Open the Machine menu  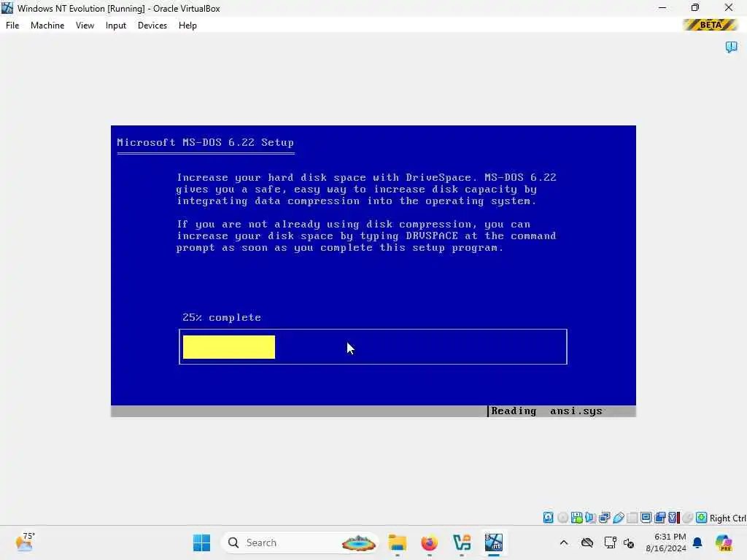point(47,26)
